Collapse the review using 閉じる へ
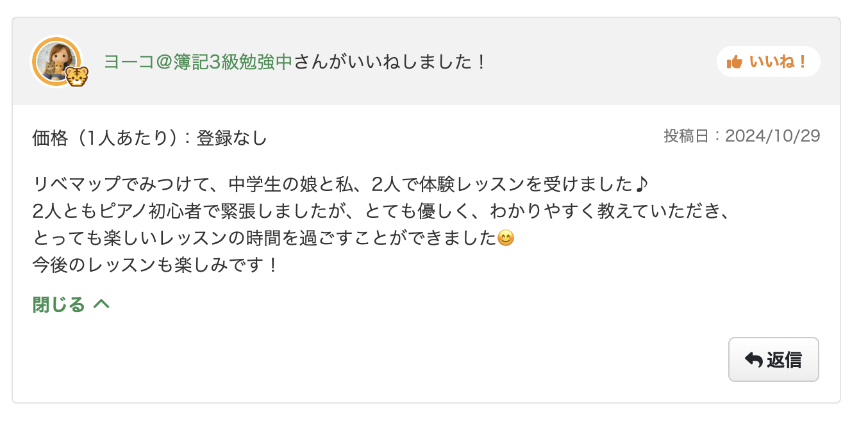Image resolution: width=868 pixels, height=428 pixels. pos(71,304)
